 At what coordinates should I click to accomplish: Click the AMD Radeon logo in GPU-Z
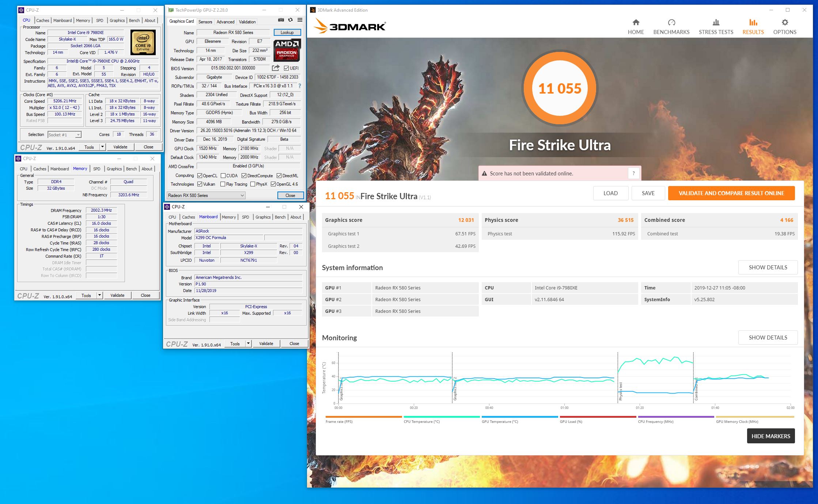(287, 50)
